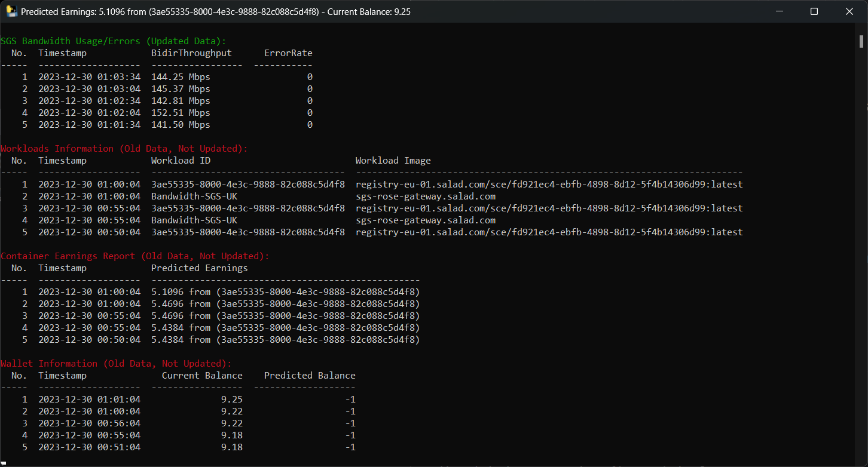
Task: Click the ErrorRate column header
Action: [x=288, y=53]
